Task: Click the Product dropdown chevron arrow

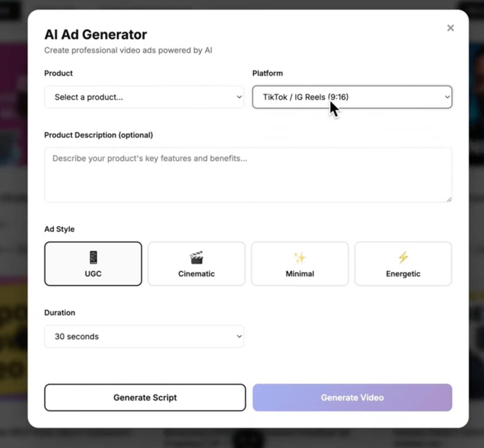Action: (x=239, y=97)
